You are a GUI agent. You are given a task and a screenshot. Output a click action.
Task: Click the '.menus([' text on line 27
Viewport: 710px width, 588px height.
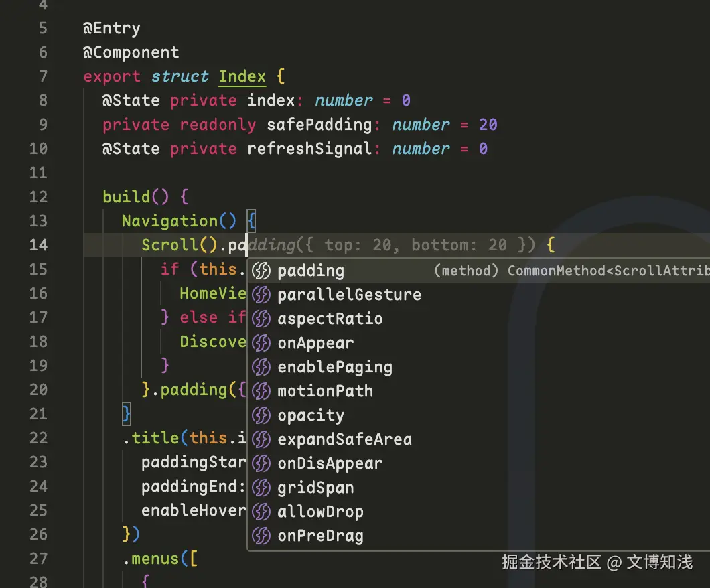coord(160,559)
